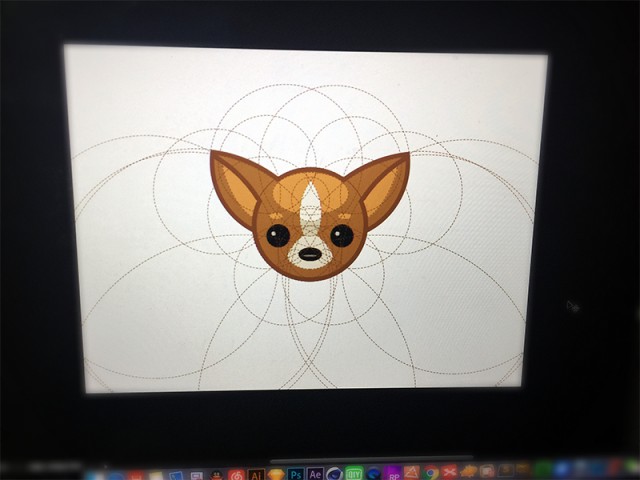Open the red X app next to Chrome
The width and height of the screenshot is (640, 480).
click(449, 472)
